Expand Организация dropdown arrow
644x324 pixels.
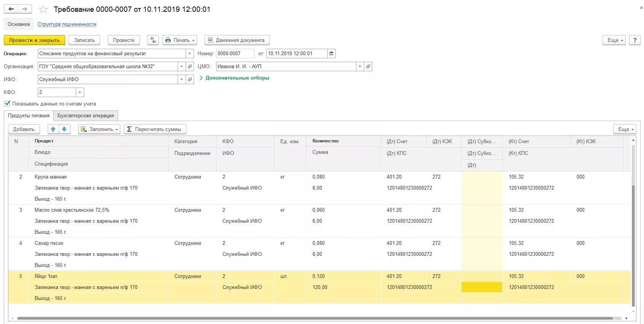(x=181, y=67)
